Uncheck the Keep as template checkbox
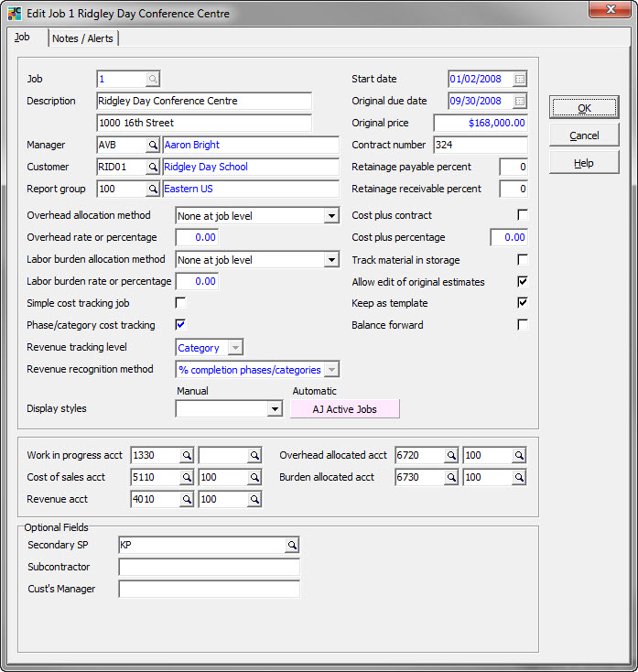 coord(522,303)
